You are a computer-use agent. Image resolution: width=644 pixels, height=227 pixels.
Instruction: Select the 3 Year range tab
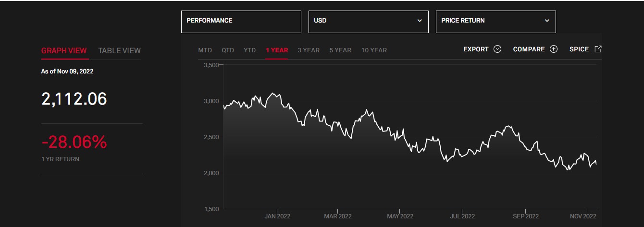click(x=309, y=50)
